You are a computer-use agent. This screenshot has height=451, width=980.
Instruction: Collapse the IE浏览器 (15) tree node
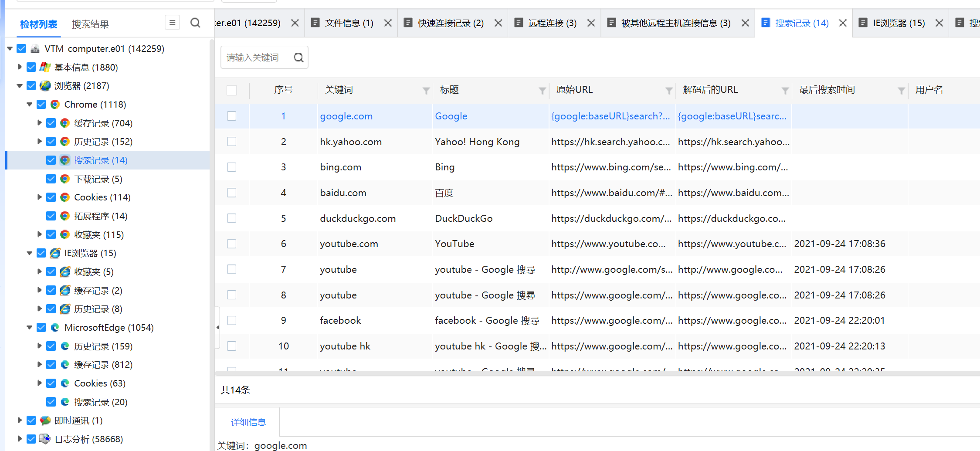(x=29, y=253)
